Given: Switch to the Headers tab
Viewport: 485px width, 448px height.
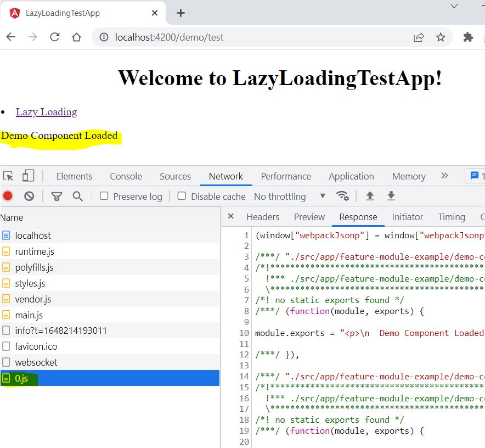Looking at the screenshot, I should (x=263, y=217).
